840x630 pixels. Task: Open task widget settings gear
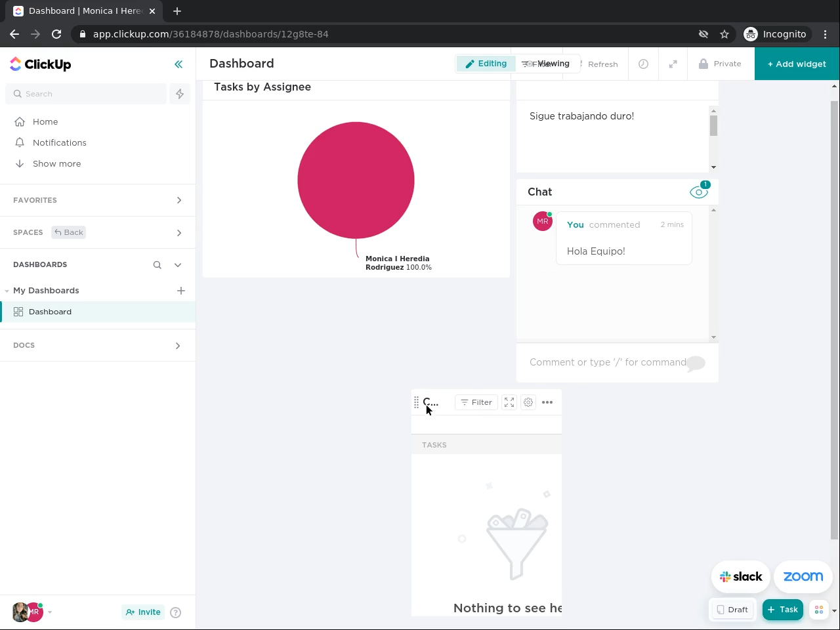528,402
